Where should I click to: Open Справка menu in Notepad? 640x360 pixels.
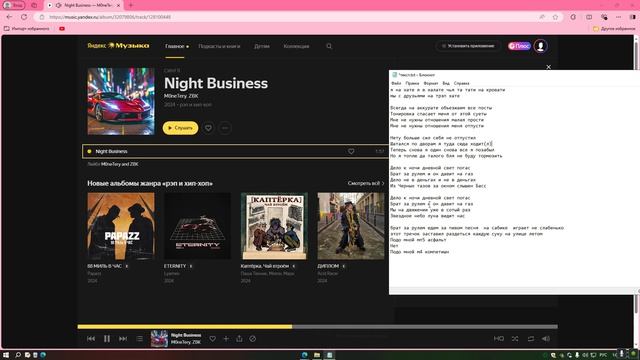(x=462, y=83)
